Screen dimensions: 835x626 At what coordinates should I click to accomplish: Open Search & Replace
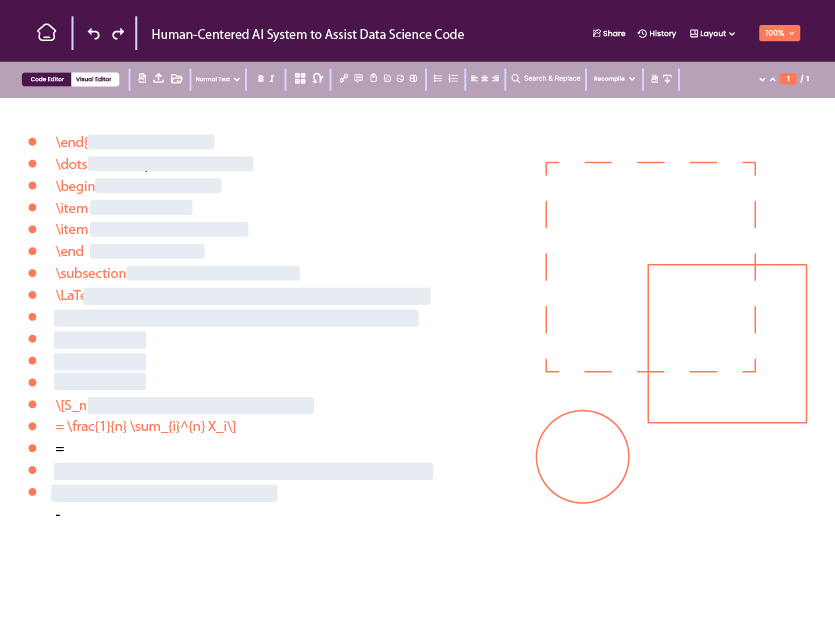click(546, 78)
